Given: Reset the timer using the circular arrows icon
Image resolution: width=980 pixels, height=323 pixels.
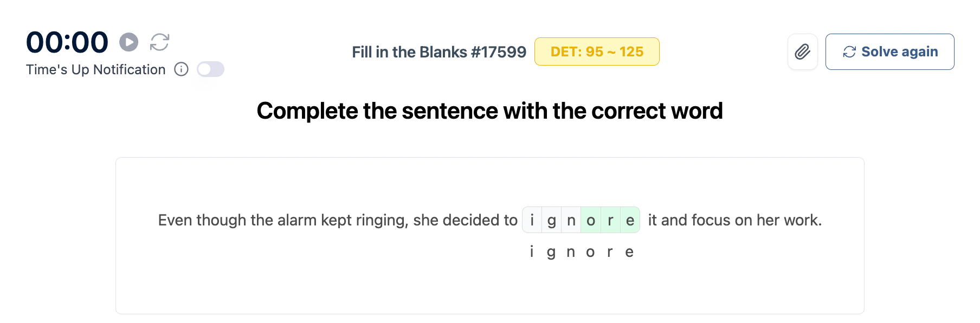Looking at the screenshot, I should [160, 42].
